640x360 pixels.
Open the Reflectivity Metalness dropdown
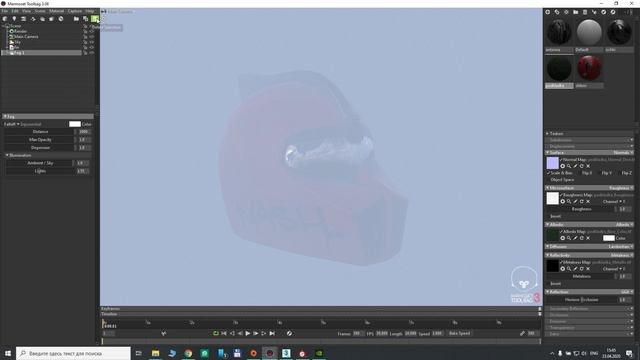click(622, 255)
